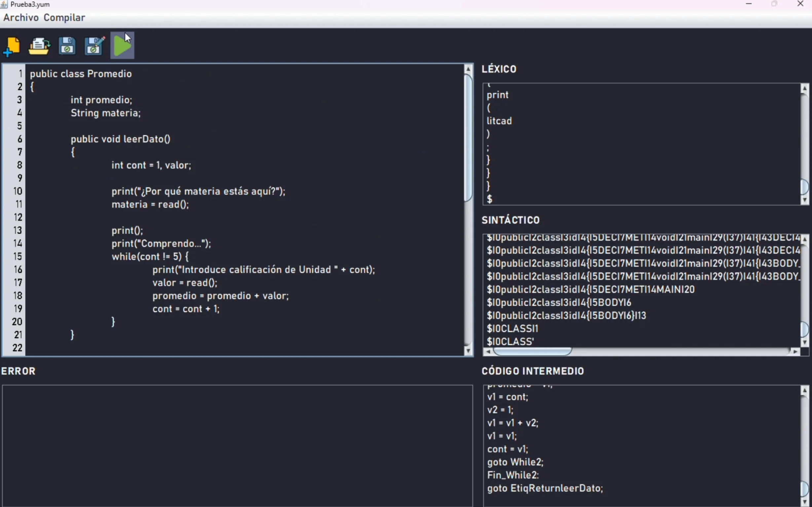
Task: Click code line 'String materia;'
Action: coord(106,113)
